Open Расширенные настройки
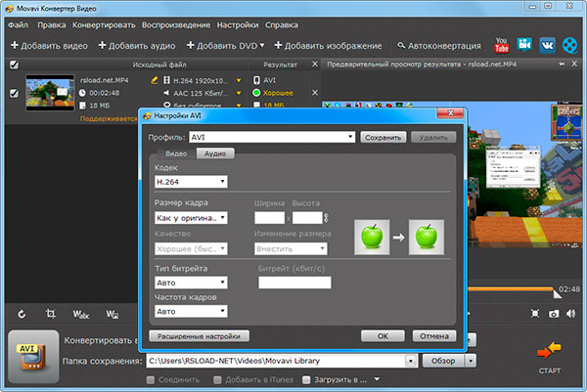This screenshot has width=587, height=392. coord(199,336)
